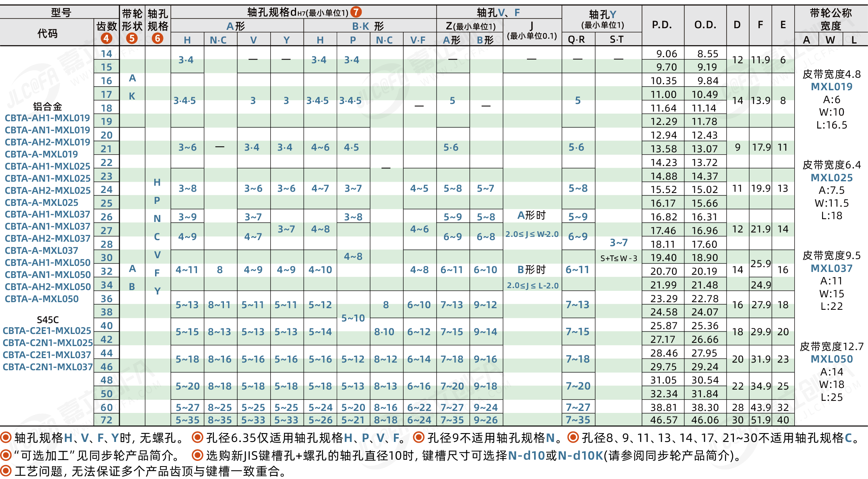
Task: Click the 型号 column header
Action: (x=61, y=12)
